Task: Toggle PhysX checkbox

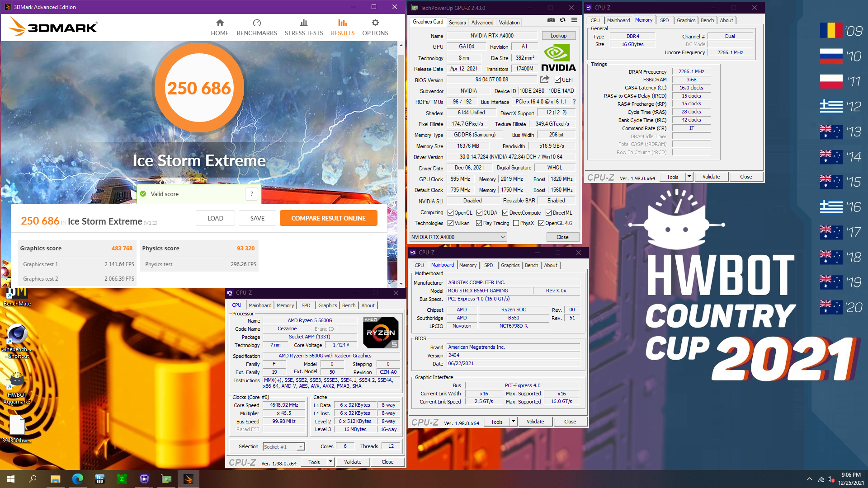Action: [516, 223]
